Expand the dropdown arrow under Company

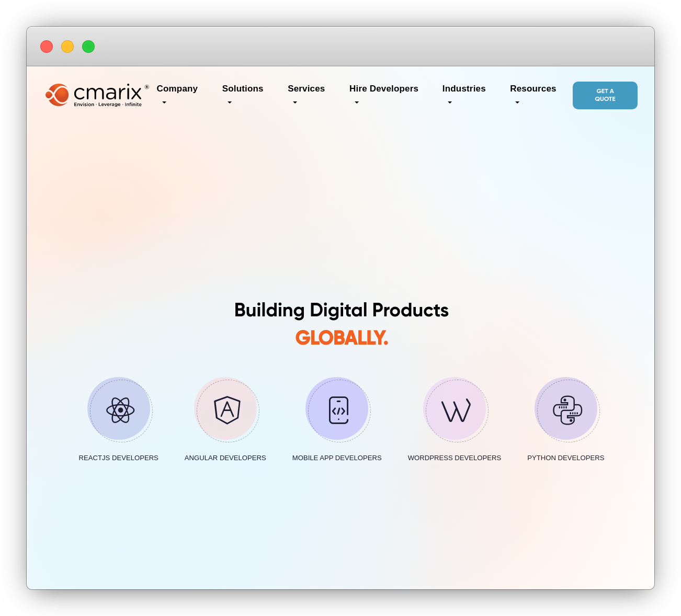tap(164, 102)
